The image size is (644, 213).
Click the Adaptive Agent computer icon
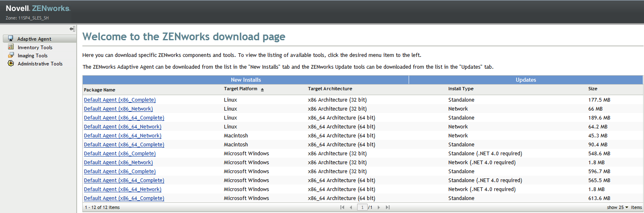click(11, 39)
